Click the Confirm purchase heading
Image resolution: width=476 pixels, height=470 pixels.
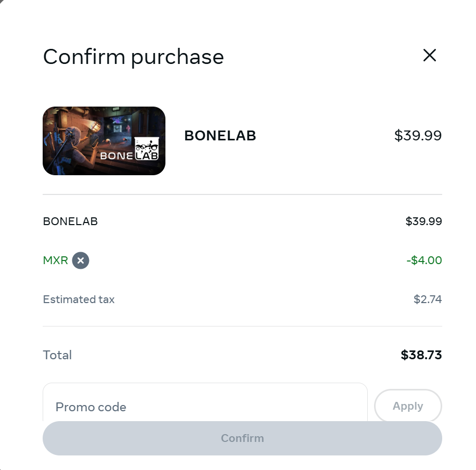coord(133,57)
